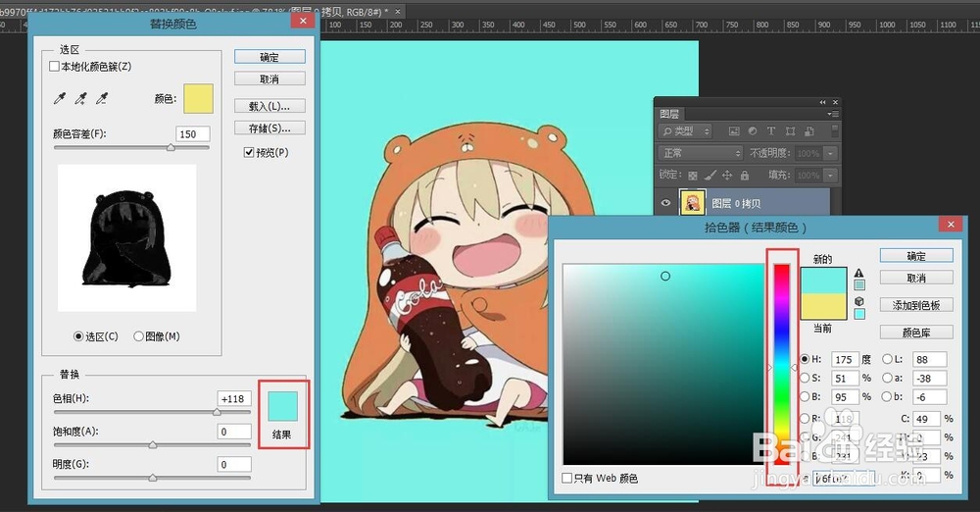Click the saturation 饱和度 value field

(x=234, y=432)
